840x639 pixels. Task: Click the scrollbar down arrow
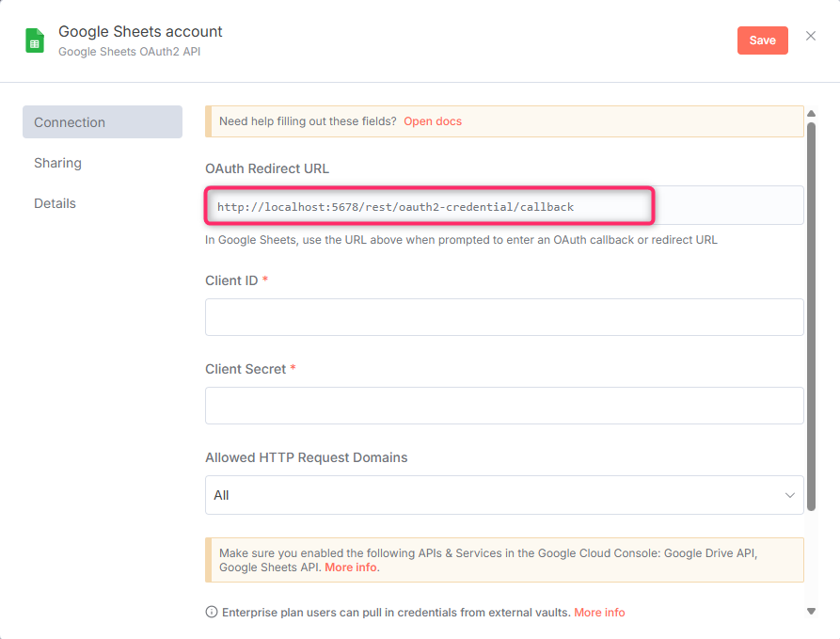click(x=811, y=611)
